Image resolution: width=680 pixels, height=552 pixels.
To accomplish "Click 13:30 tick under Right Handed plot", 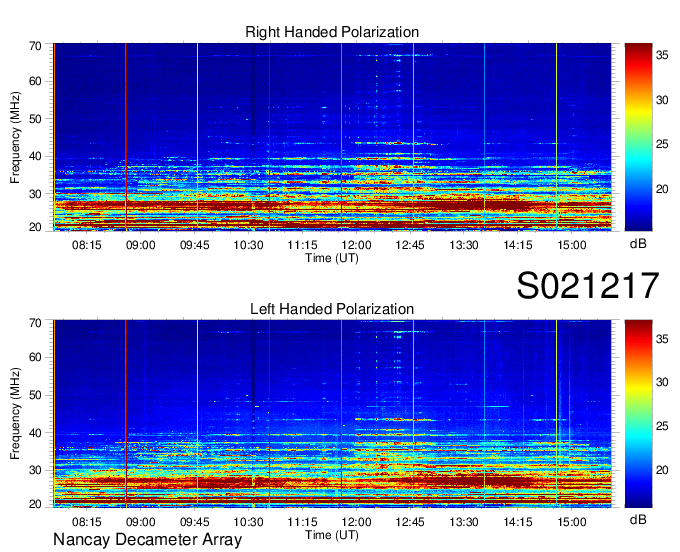I will tap(464, 245).
